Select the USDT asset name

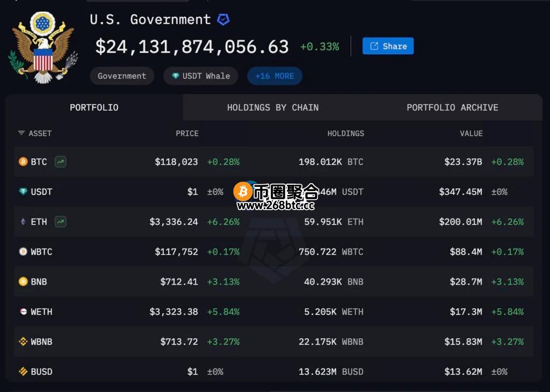[41, 192]
